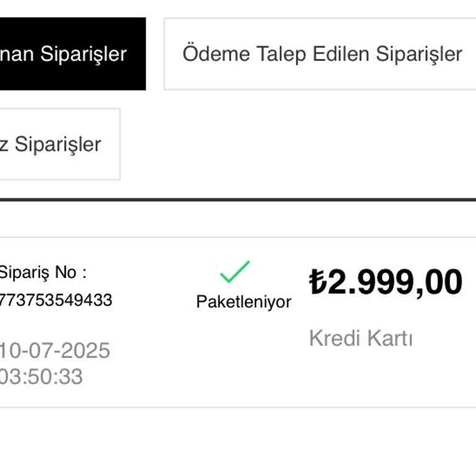Click the Kredi Kartı payment method
476x476 pixels.
[361, 338]
